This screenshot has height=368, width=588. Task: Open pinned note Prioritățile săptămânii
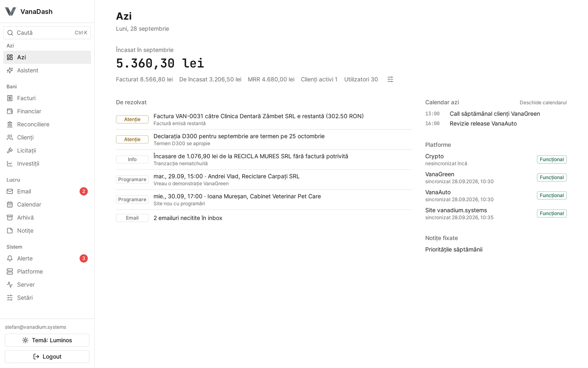[454, 250]
